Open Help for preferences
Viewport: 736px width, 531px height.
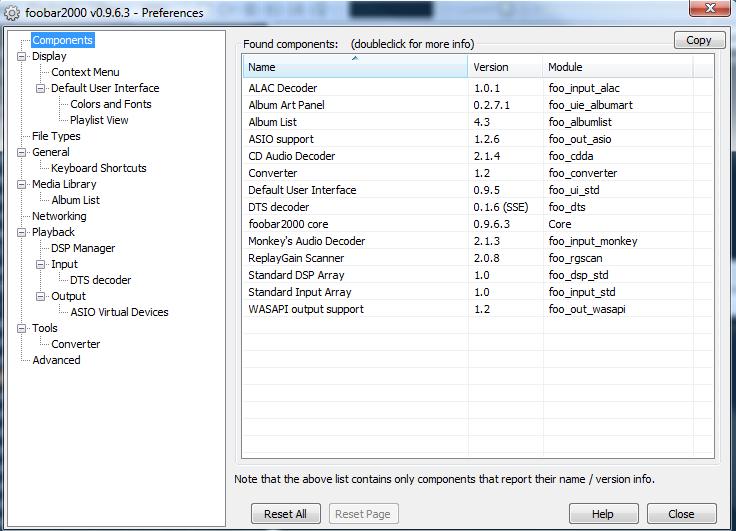tap(603, 514)
